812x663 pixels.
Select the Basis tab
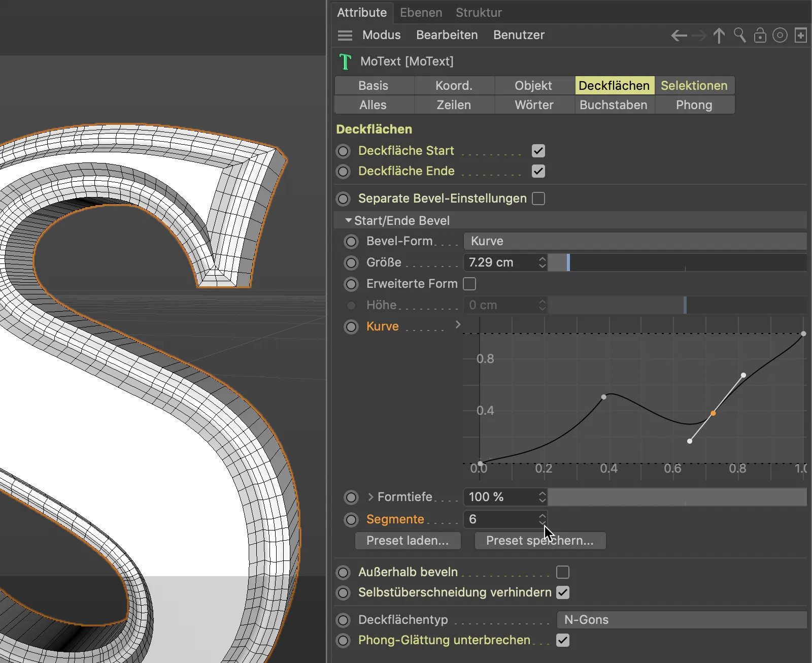coord(374,86)
